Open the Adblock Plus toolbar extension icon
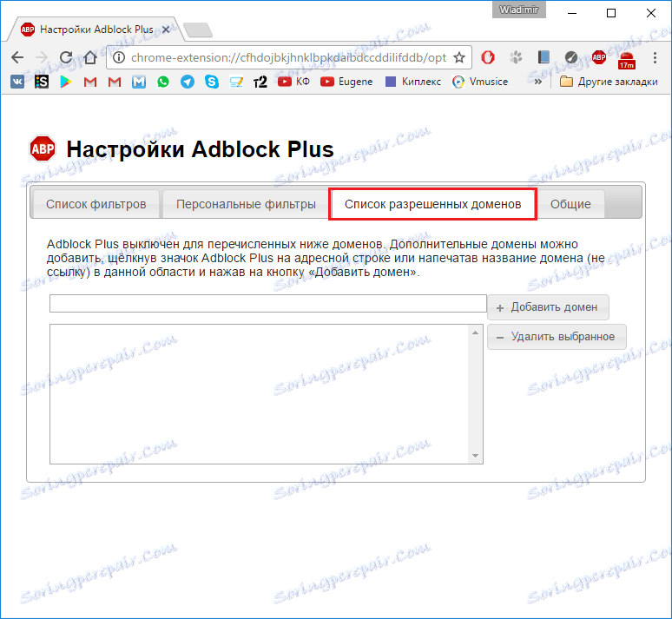The height and width of the screenshot is (619, 672). [599, 57]
